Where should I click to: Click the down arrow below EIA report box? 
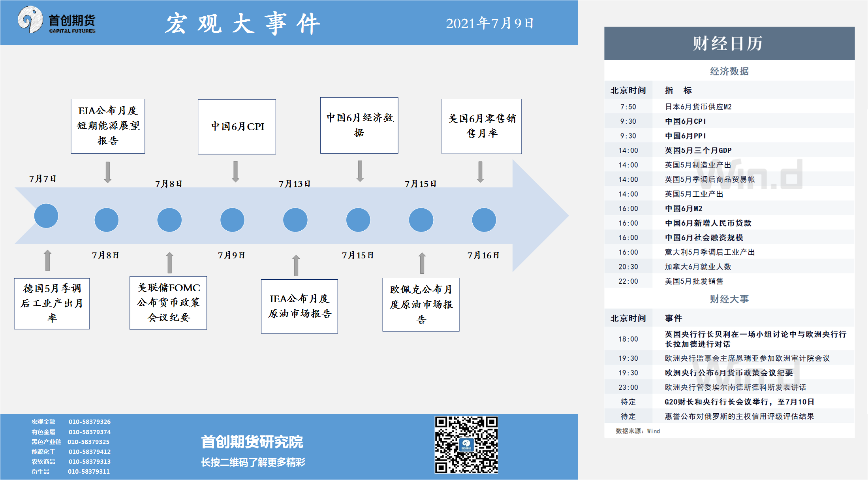click(x=108, y=172)
